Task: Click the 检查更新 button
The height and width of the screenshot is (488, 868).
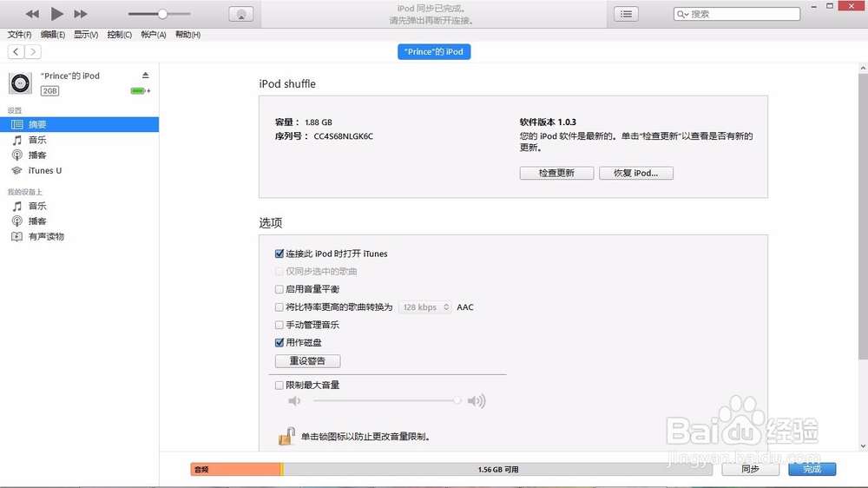Action: coord(556,173)
